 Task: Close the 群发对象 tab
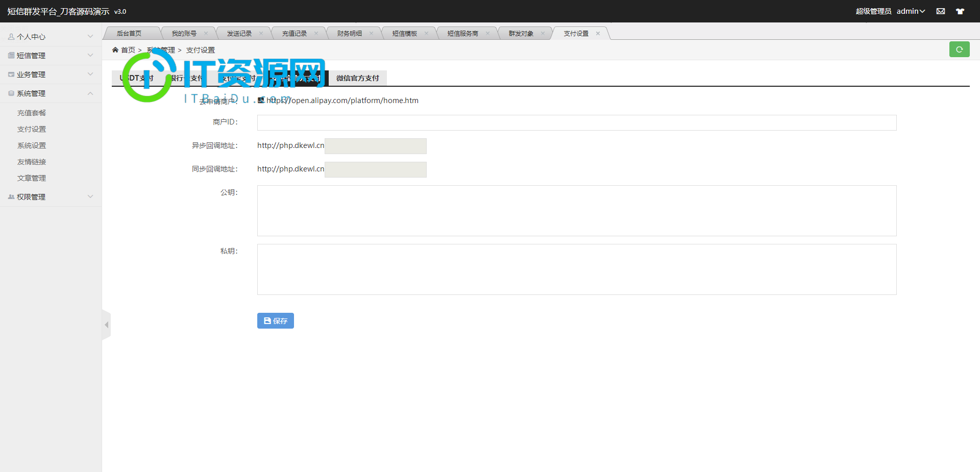click(543, 33)
